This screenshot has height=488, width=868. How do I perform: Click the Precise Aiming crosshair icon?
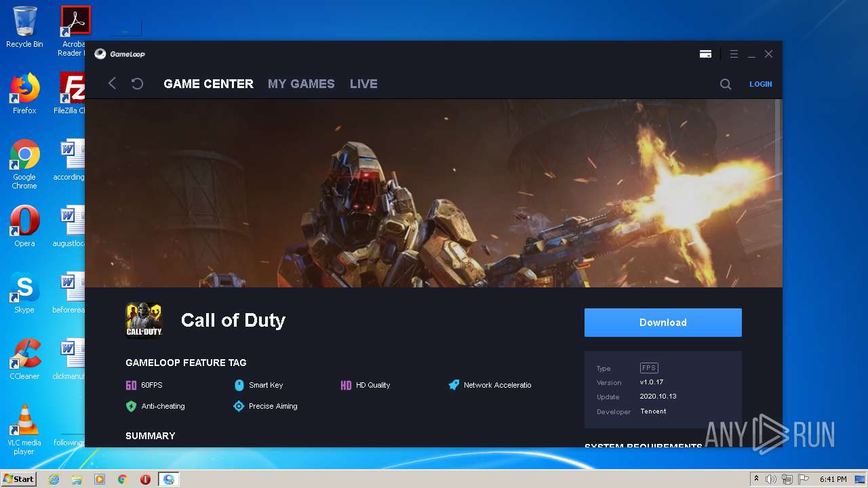pos(239,406)
